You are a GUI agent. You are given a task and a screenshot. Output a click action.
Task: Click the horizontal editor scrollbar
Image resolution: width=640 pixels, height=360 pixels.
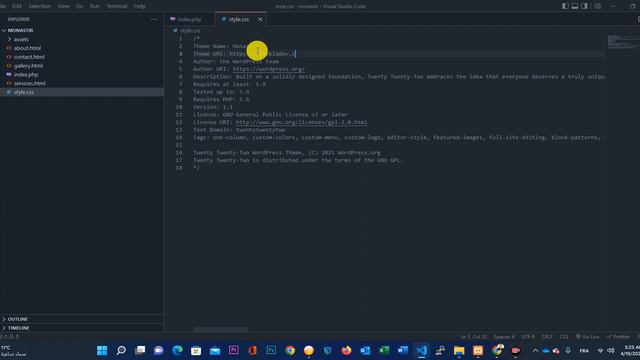220,329
